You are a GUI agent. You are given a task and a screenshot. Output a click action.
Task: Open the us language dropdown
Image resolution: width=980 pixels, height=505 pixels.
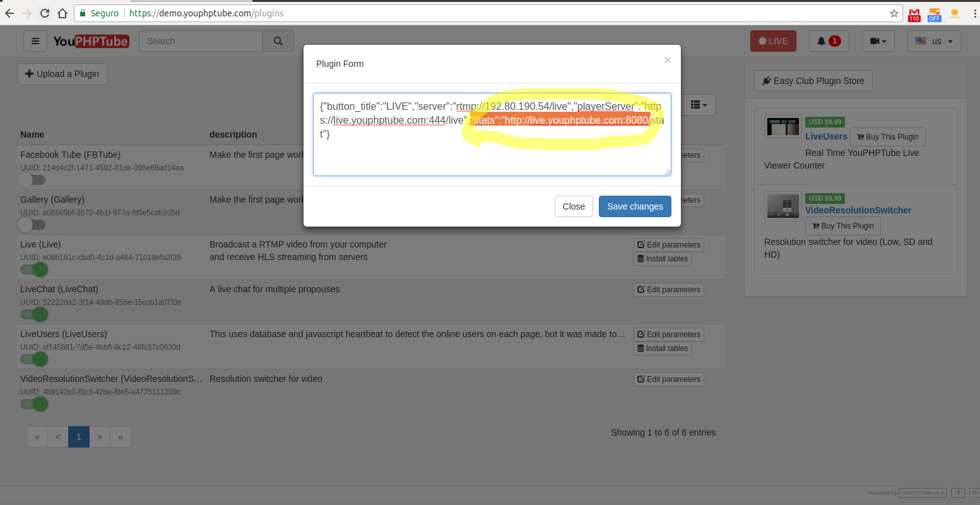pos(934,41)
